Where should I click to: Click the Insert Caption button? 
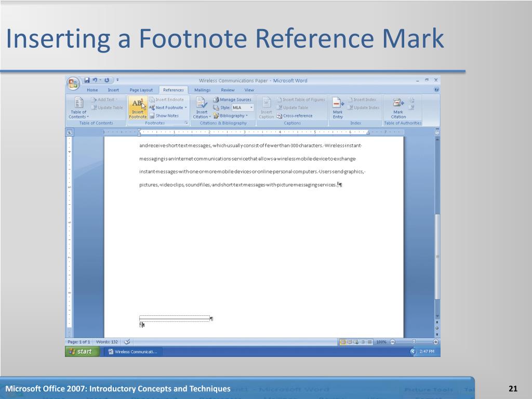pyautogui.click(x=267, y=108)
